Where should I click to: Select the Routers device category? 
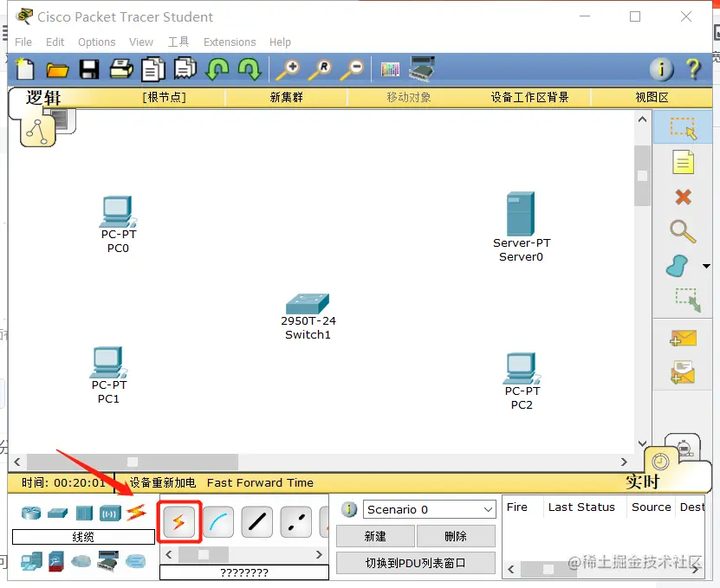click(x=31, y=513)
